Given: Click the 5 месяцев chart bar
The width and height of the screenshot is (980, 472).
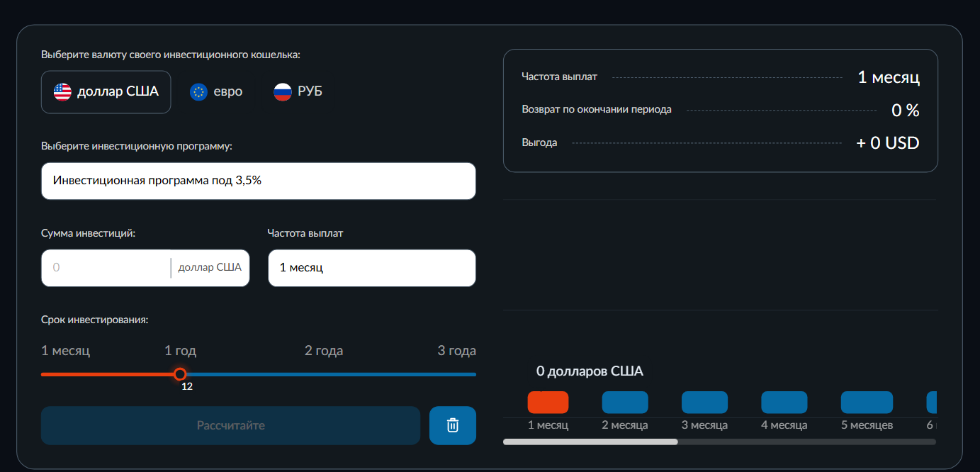Looking at the screenshot, I should pyautogui.click(x=867, y=403).
